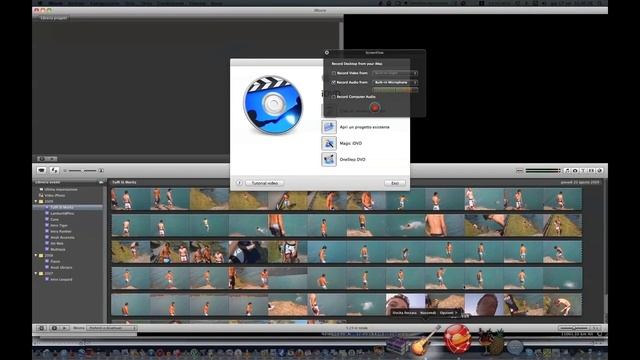Open the titles browser icon
This screenshot has height=360, width=640.
(x=583, y=170)
